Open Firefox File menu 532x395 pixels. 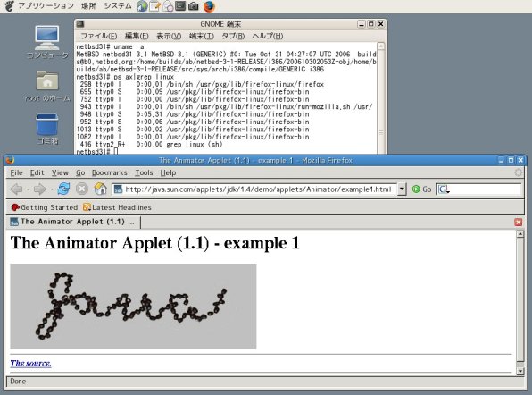tap(16, 172)
